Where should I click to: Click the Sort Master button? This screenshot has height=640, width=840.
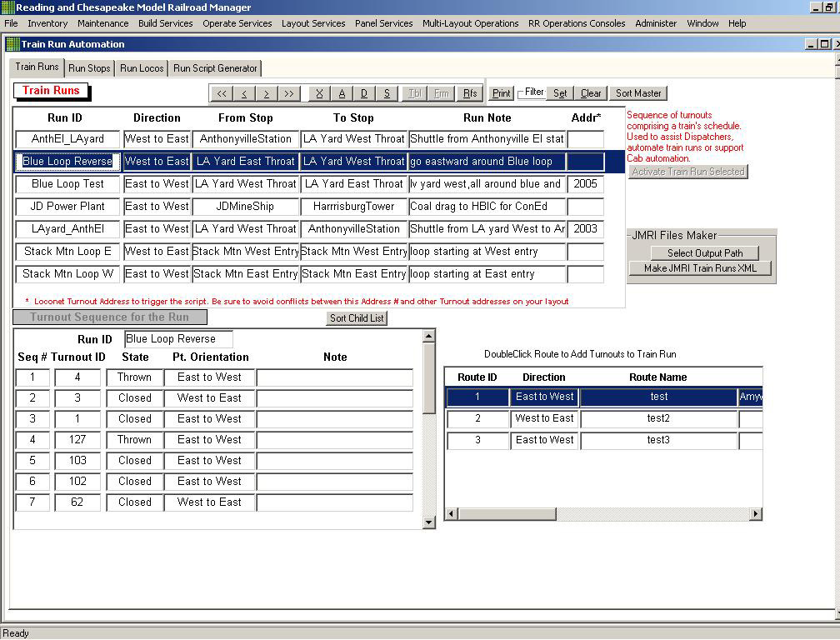coord(638,93)
